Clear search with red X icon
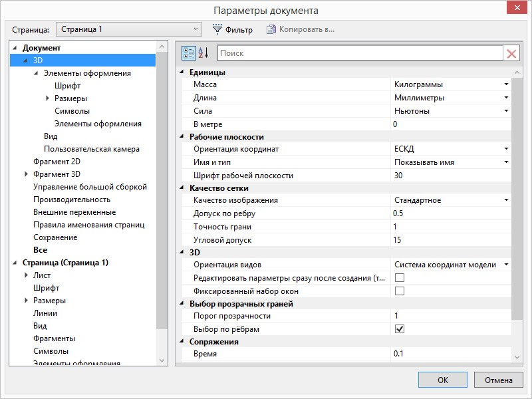 point(511,54)
